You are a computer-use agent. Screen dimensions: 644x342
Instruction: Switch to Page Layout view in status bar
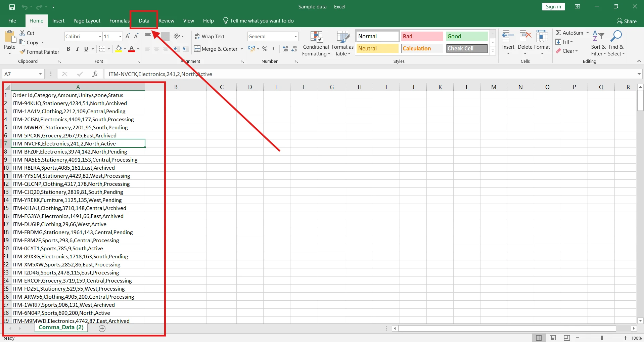tap(553, 338)
